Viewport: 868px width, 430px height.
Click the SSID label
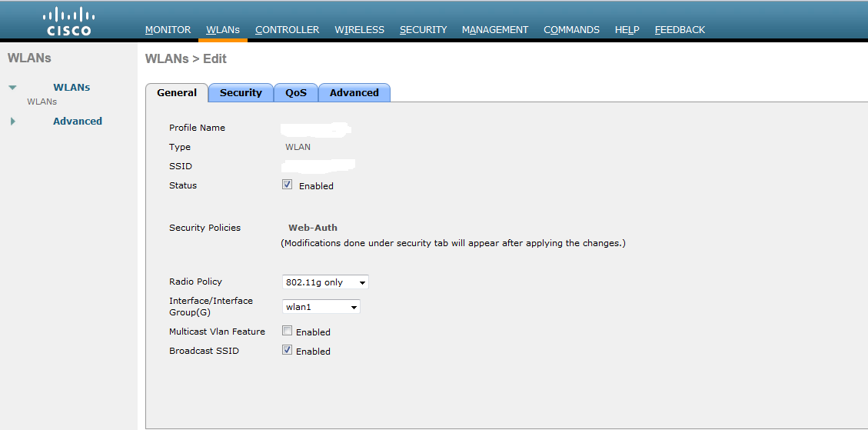point(181,166)
